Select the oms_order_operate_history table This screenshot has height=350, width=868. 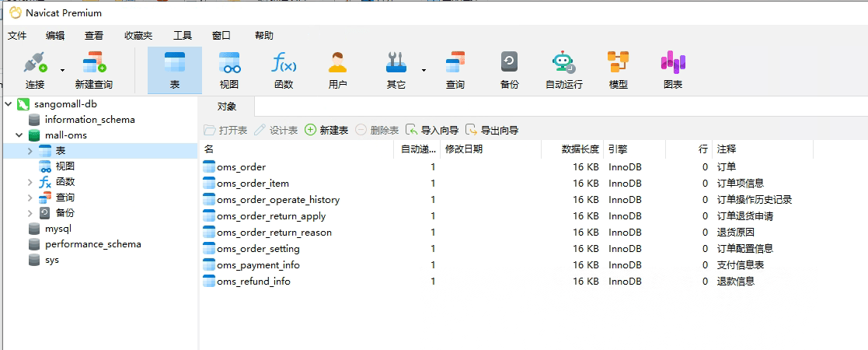click(278, 199)
